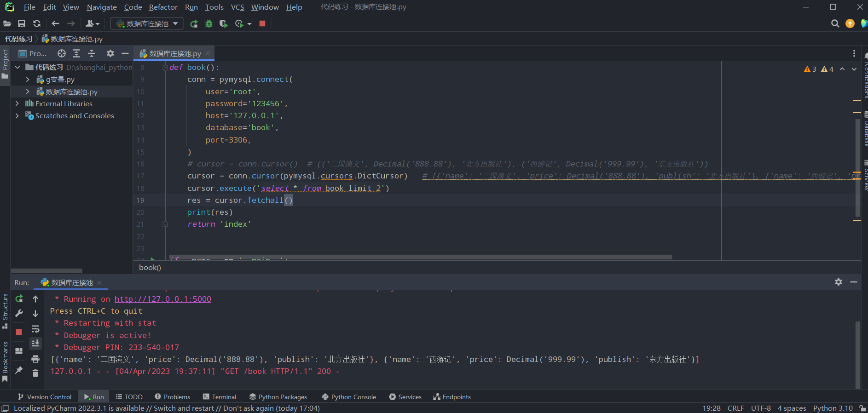Open the run configuration dropdown 数据库连接池
868x413 pixels.
click(x=147, y=23)
